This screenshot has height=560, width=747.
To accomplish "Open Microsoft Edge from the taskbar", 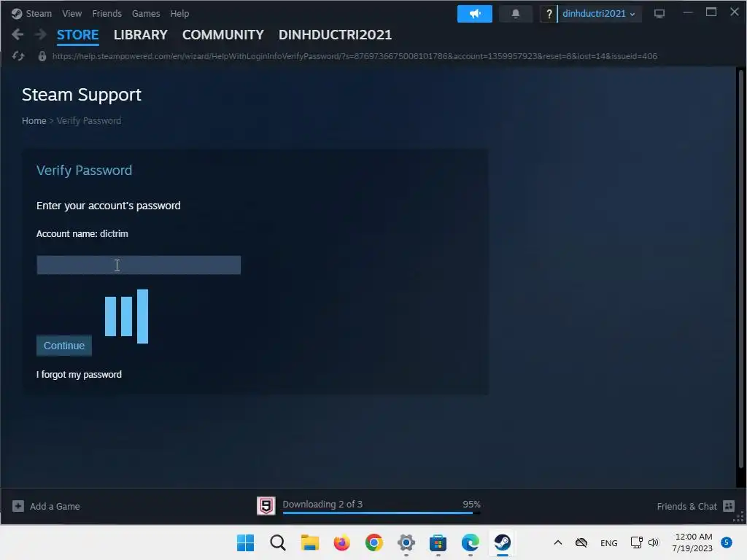I will point(471,542).
